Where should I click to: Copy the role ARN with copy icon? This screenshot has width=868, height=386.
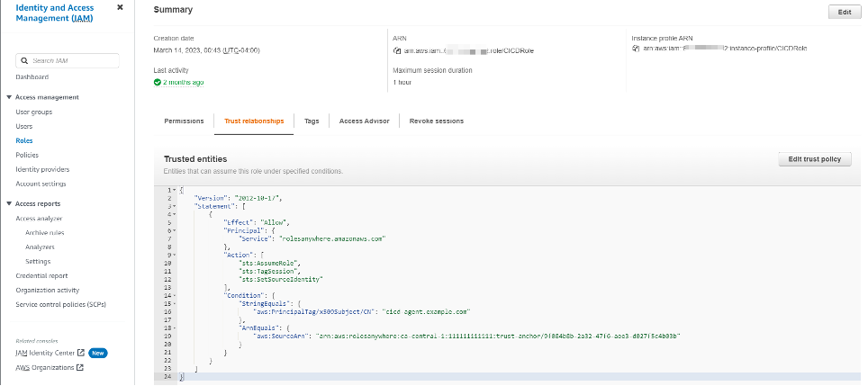(x=396, y=51)
